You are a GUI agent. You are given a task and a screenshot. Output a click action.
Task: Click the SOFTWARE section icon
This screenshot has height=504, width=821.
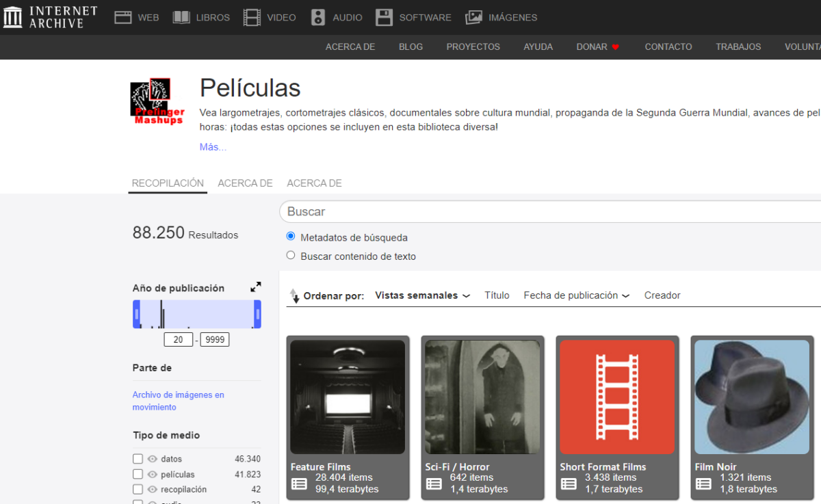click(384, 17)
